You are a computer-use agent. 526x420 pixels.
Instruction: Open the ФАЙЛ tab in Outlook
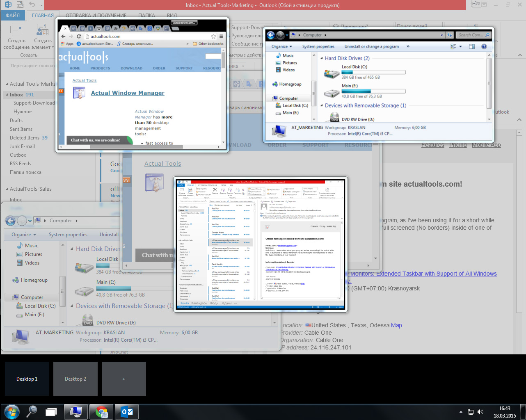point(13,15)
